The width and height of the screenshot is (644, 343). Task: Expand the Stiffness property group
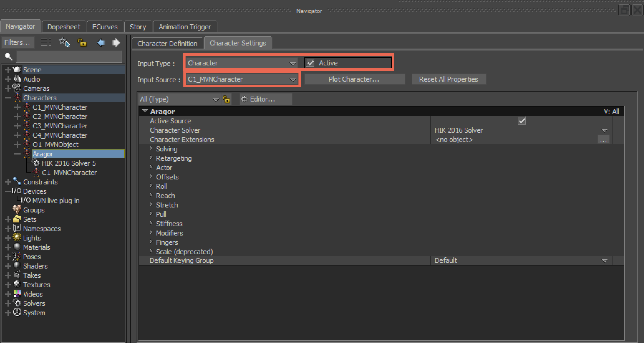(x=151, y=223)
